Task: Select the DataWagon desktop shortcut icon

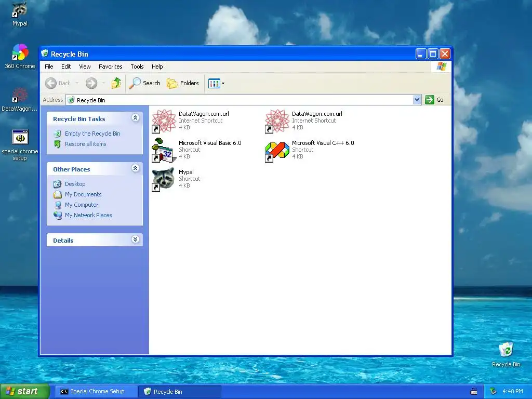Action: [20, 95]
